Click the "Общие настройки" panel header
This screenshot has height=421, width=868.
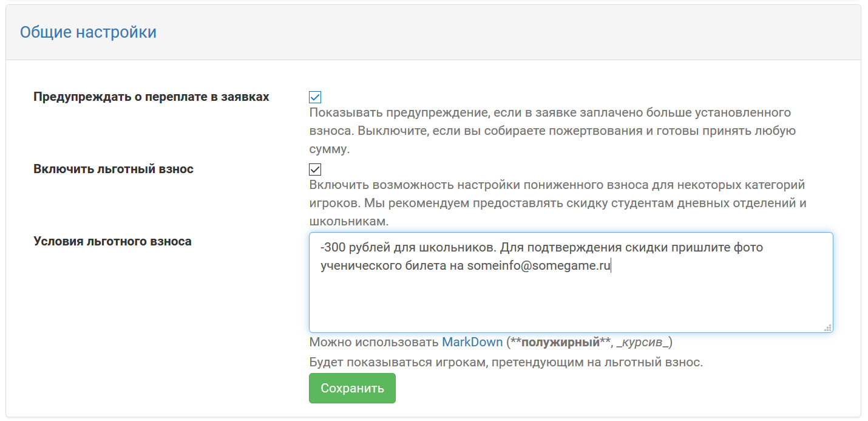(89, 32)
